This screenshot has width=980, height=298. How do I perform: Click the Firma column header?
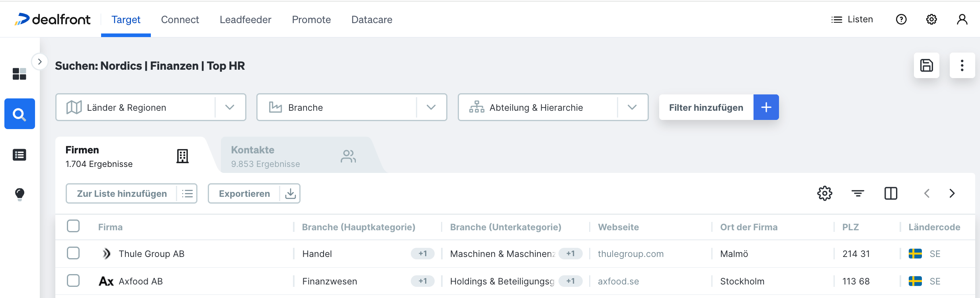tap(110, 227)
